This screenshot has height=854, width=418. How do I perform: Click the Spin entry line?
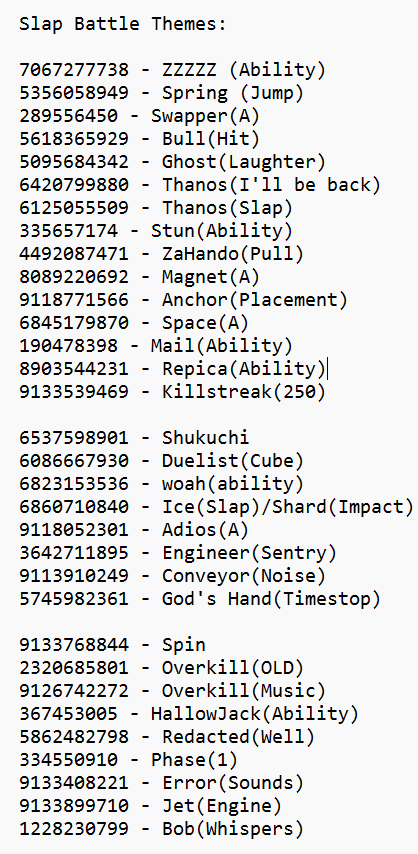[x=112, y=645]
